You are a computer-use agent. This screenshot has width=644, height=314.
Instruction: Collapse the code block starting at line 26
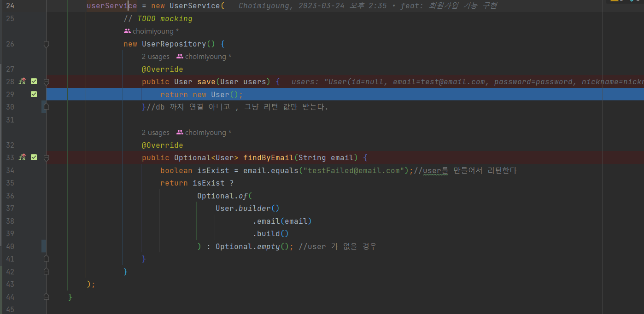click(46, 44)
